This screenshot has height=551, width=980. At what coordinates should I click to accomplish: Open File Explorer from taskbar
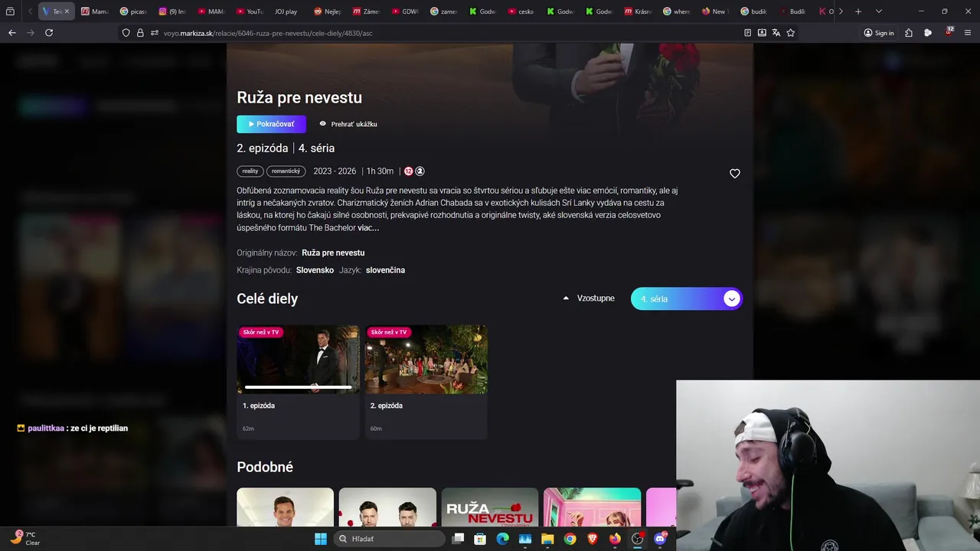pyautogui.click(x=547, y=539)
